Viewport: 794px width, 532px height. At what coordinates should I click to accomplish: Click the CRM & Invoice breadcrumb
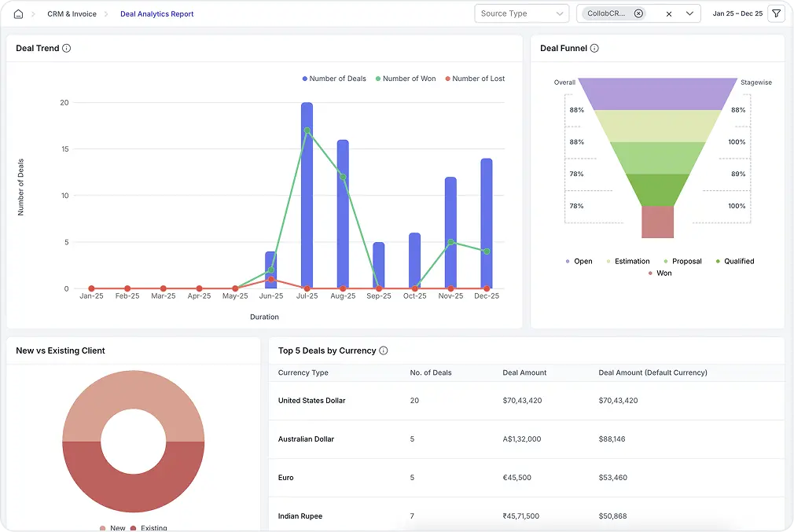[x=70, y=13]
